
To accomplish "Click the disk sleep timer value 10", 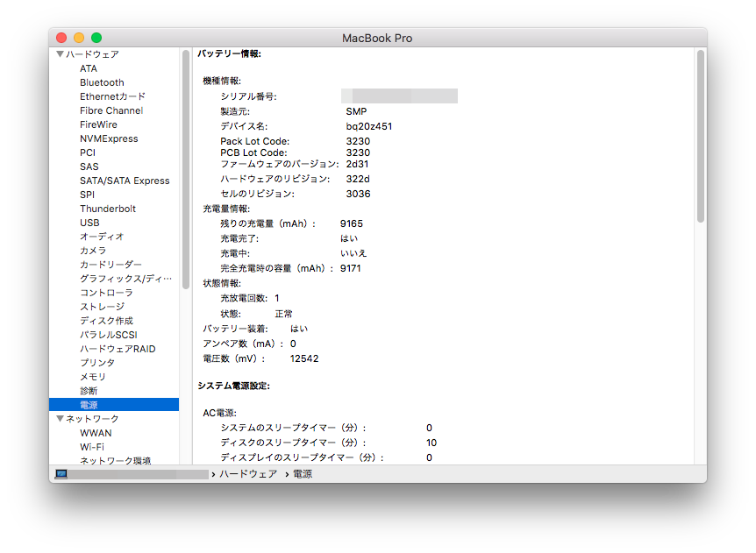I will tap(431, 443).
